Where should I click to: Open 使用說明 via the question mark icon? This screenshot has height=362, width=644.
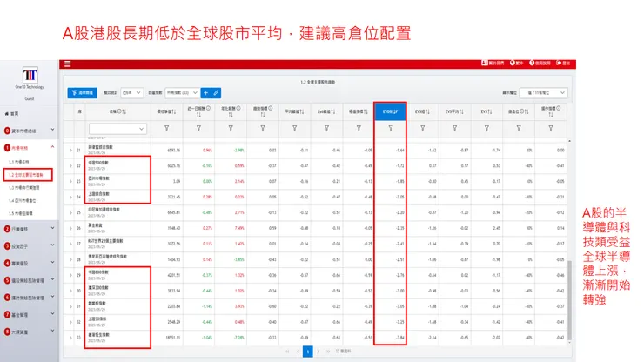pyautogui.click(x=532, y=63)
